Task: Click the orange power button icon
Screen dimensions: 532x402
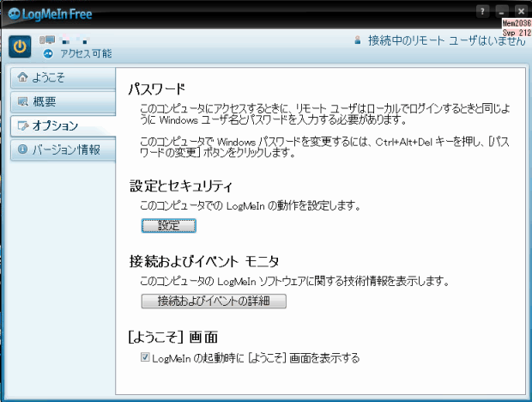Action: tap(20, 46)
